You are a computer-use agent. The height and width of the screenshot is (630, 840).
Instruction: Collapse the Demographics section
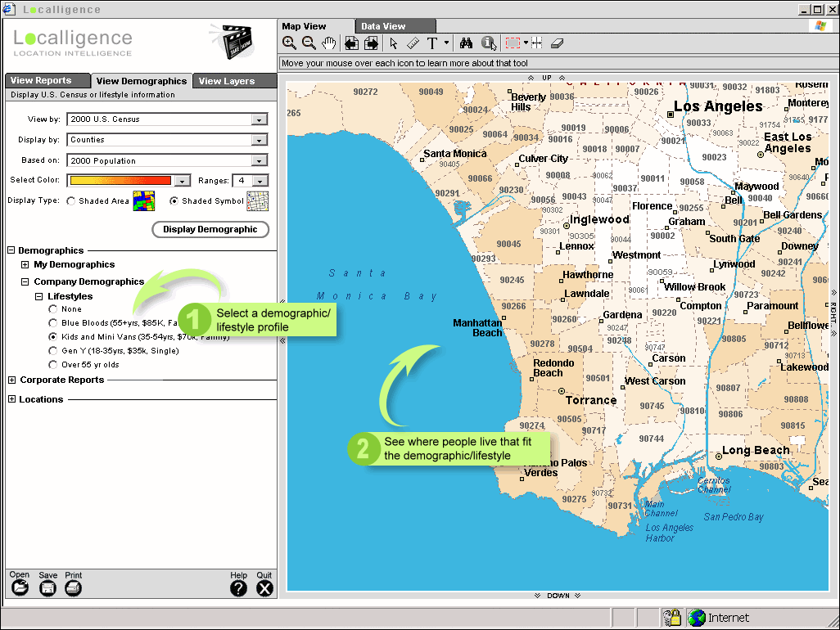pyautogui.click(x=11, y=250)
